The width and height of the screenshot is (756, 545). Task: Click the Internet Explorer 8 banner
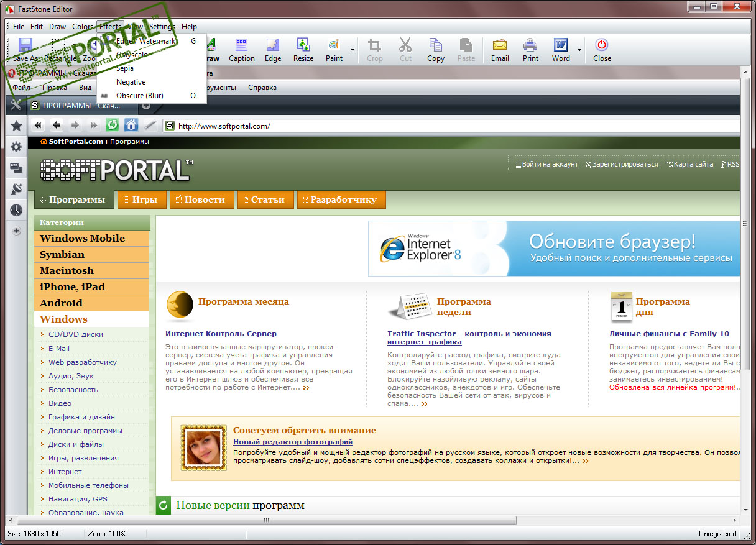[x=554, y=249]
